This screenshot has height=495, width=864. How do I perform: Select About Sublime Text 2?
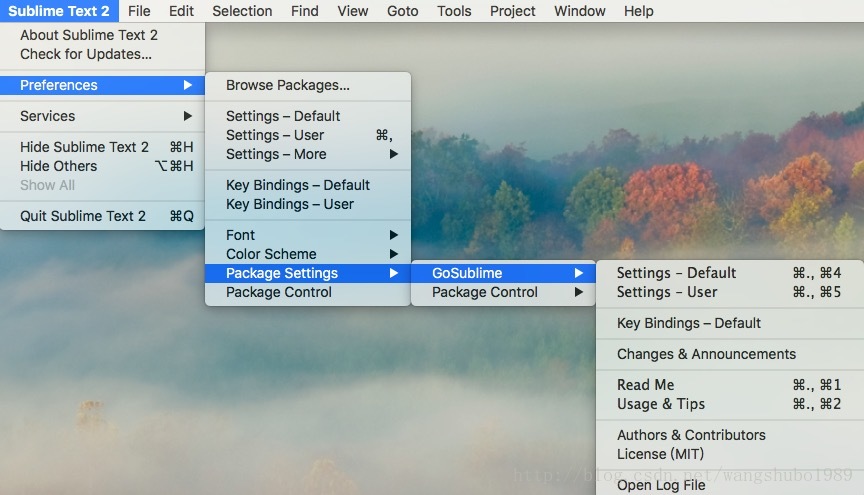click(102, 35)
